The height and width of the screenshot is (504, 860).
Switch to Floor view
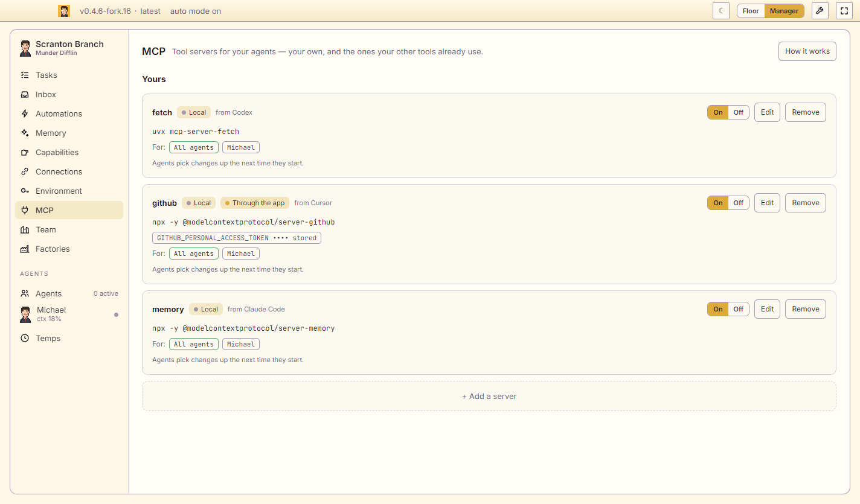(x=751, y=11)
